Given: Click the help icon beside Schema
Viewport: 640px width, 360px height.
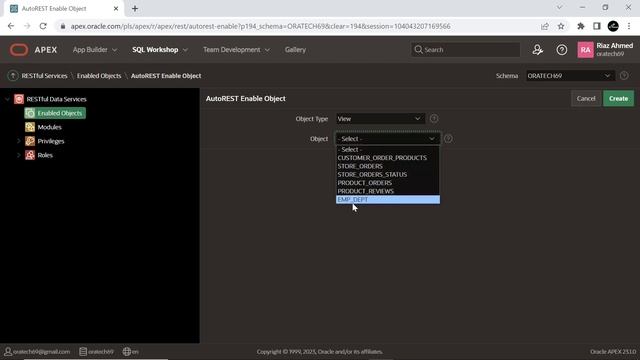Looking at the screenshot, I should click(x=624, y=76).
